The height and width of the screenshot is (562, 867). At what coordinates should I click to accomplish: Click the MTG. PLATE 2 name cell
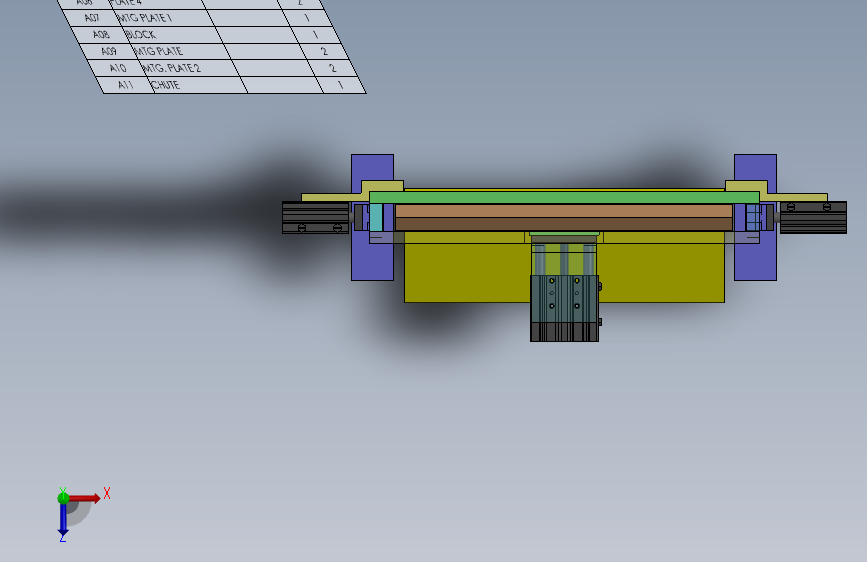pyautogui.click(x=188, y=68)
